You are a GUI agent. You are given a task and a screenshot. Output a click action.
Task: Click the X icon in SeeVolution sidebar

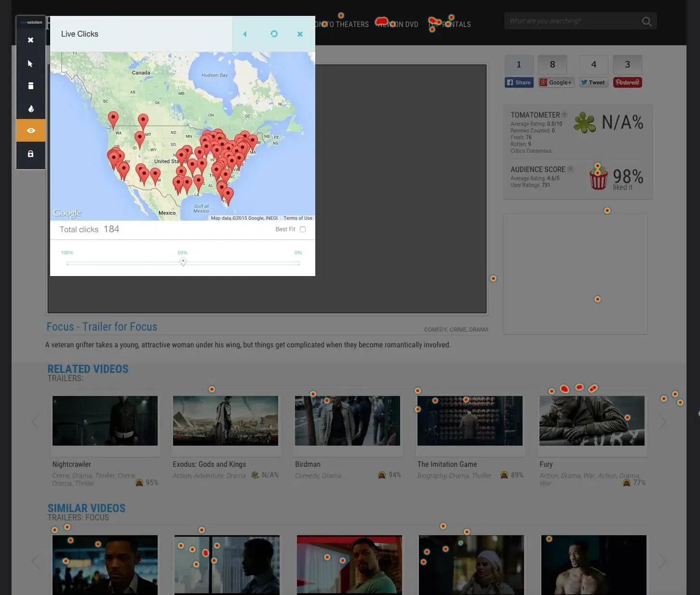click(30, 40)
